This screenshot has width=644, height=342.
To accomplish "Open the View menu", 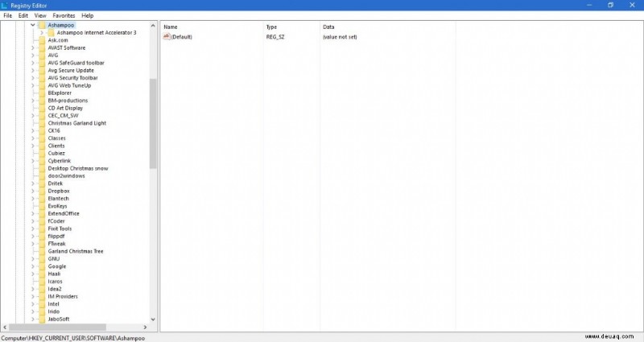I will (40, 15).
